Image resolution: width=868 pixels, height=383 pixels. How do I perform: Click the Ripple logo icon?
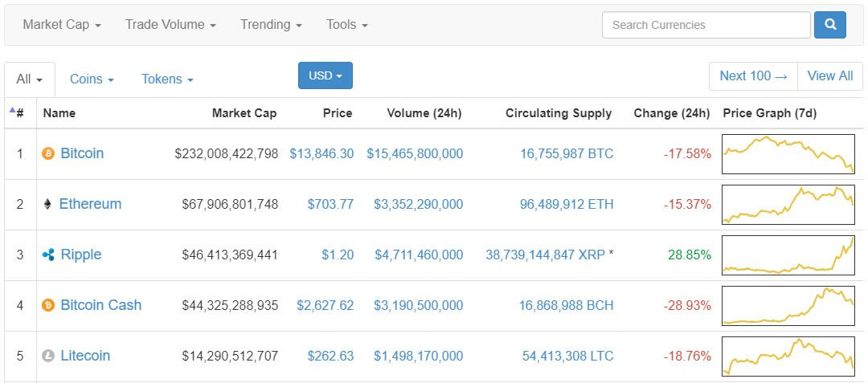[49, 255]
